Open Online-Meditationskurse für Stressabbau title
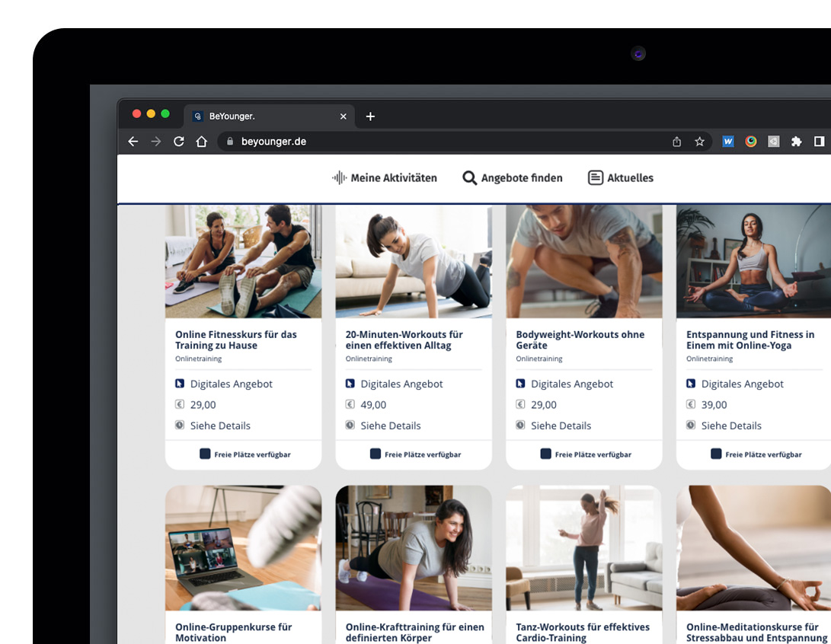 point(757,633)
